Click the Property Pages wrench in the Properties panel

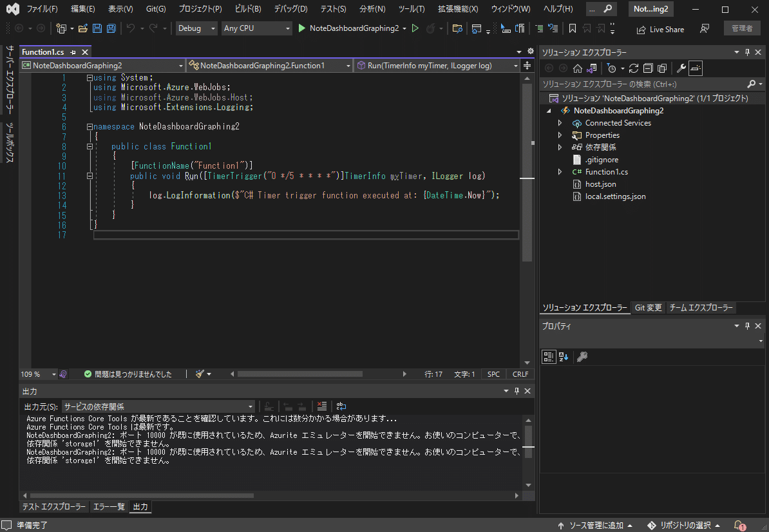(x=582, y=357)
